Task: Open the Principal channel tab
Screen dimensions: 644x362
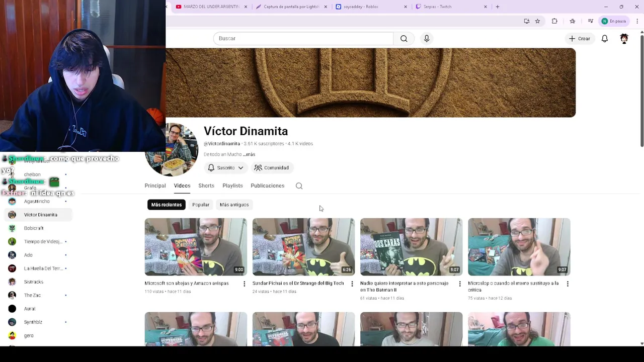Action: click(x=155, y=186)
